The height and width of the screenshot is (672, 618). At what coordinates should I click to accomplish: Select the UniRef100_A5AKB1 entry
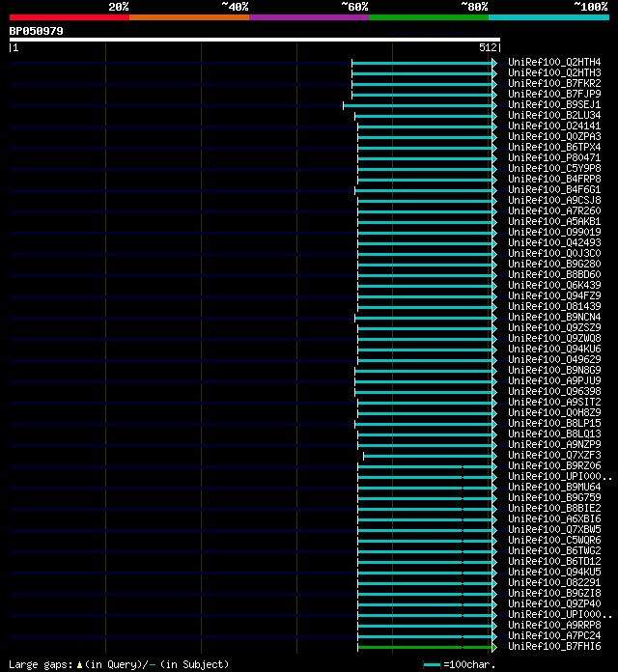[554, 221]
